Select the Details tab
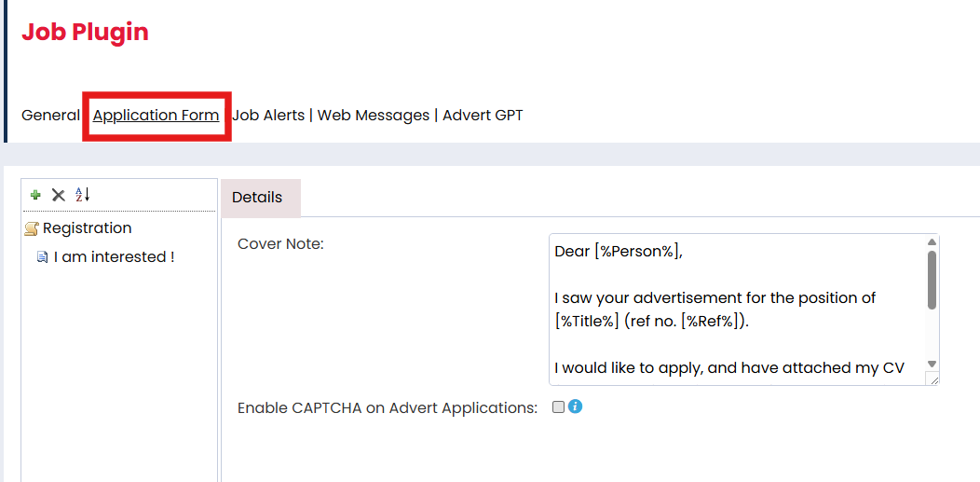This screenshot has height=482, width=980. (x=257, y=198)
